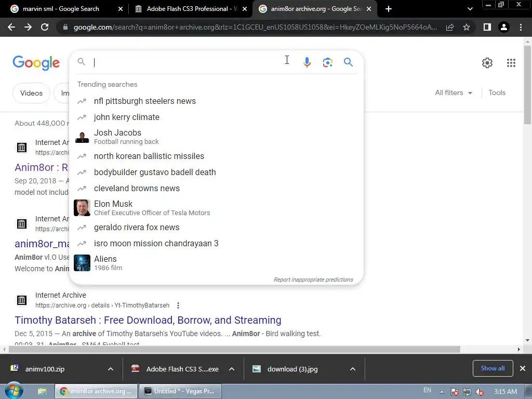The height and width of the screenshot is (399, 532).
Task: Open the search Tools option
Action: click(497, 92)
